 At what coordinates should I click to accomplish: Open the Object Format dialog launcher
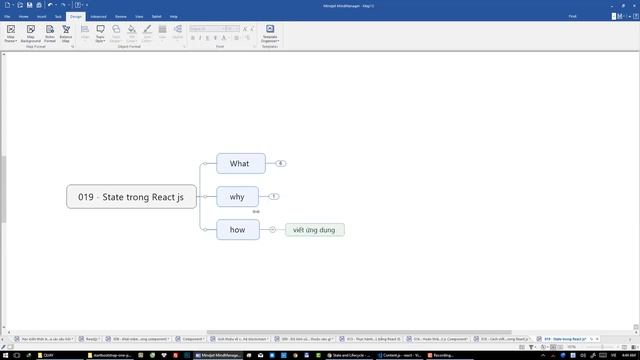(184, 47)
